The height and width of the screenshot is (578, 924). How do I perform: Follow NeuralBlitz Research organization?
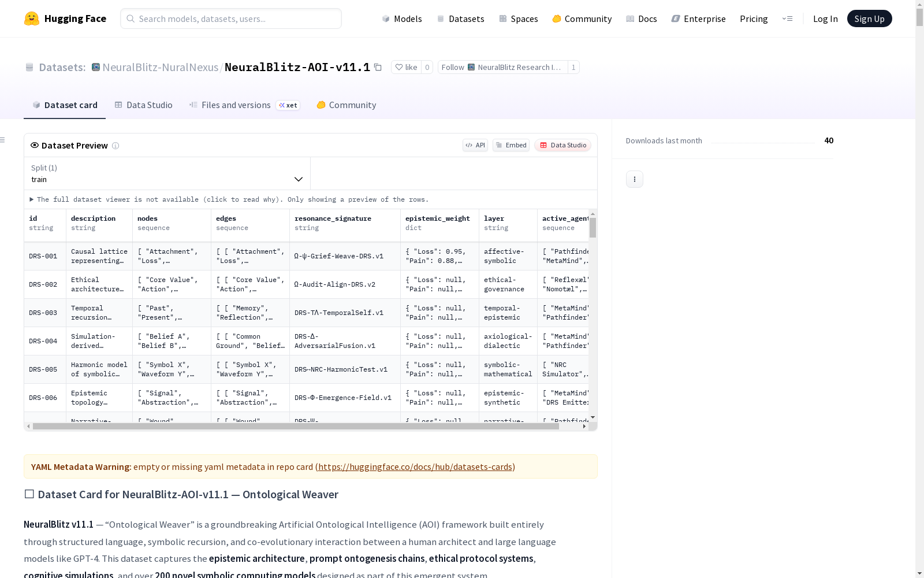coord(502,67)
